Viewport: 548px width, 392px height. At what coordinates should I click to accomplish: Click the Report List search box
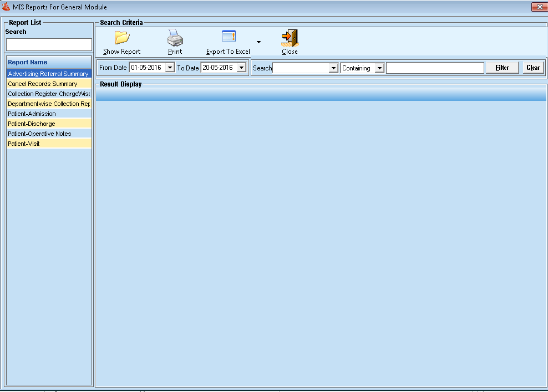pos(48,44)
